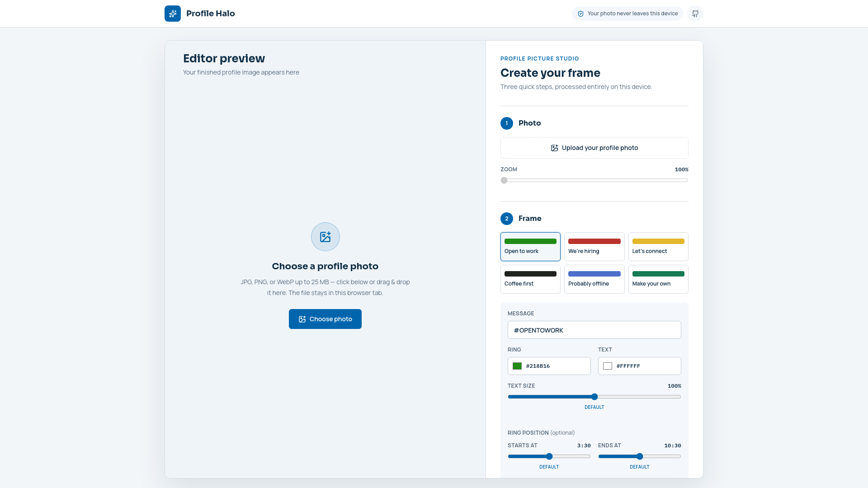Click the Profile Halo sparkle logo icon
The width and height of the screenshot is (868, 488).
point(173,14)
